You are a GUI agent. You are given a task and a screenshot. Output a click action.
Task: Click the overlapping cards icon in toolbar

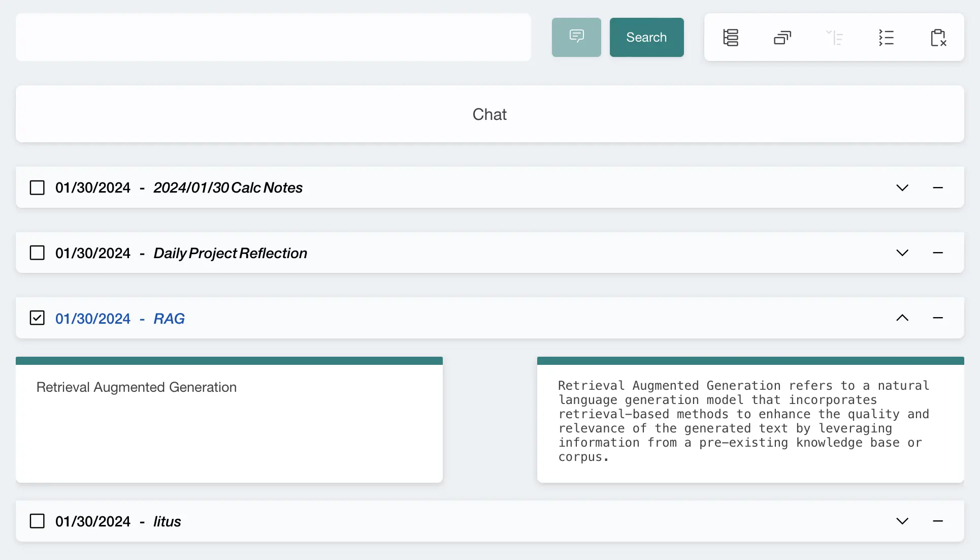pos(782,37)
